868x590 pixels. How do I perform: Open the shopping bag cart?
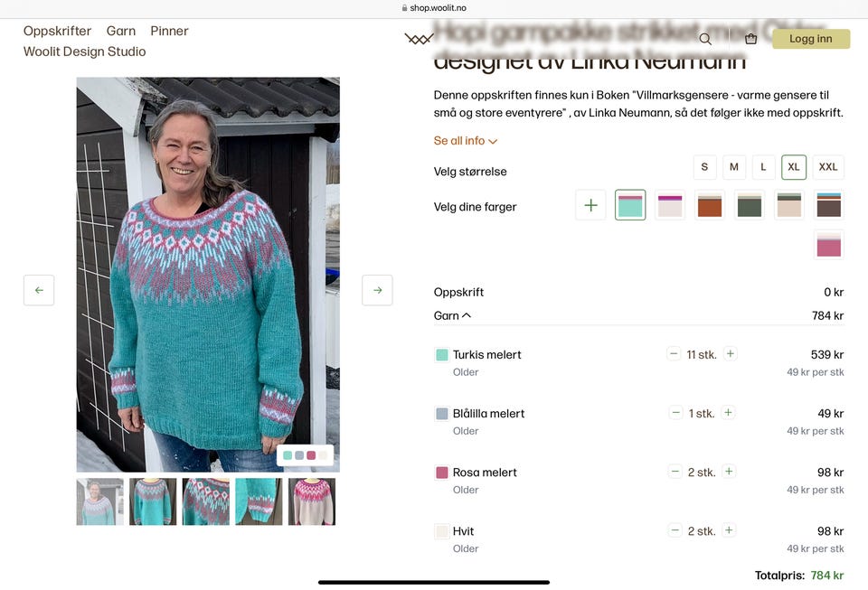pyautogui.click(x=750, y=39)
